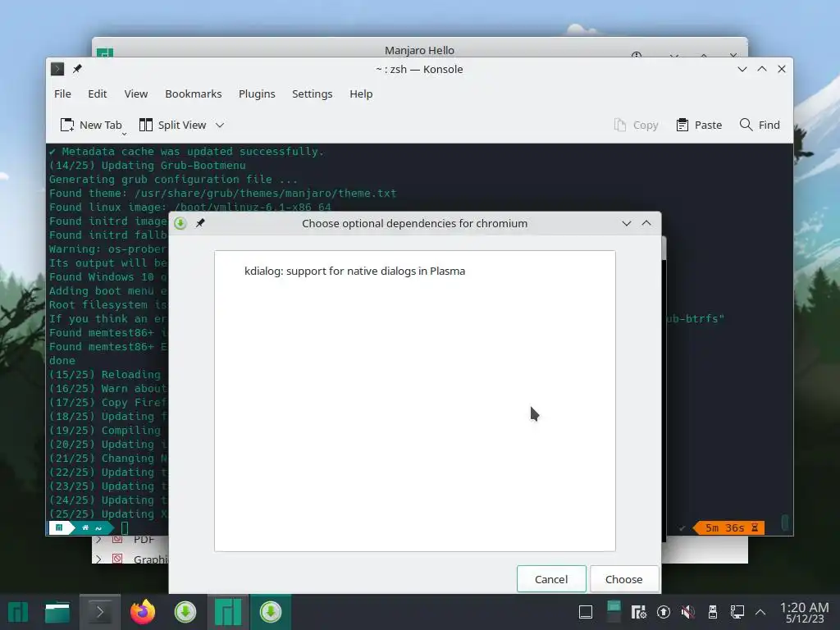Open the Split View dropdown arrow
The image size is (840, 630).
(220, 125)
